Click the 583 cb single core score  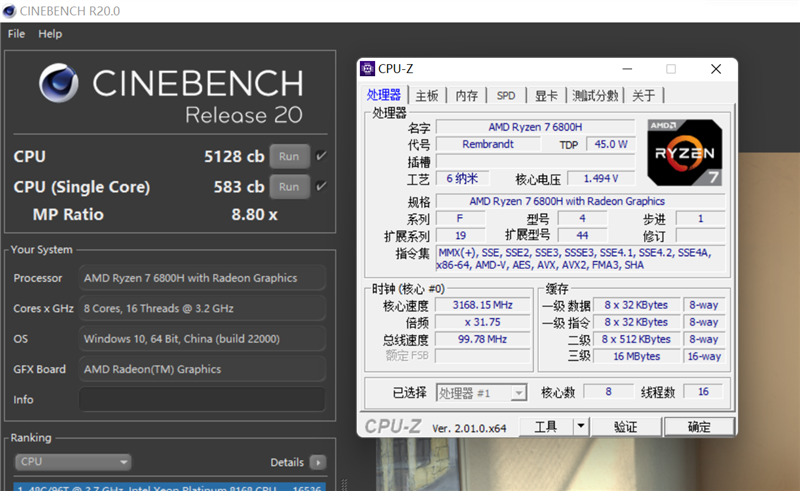tap(239, 187)
